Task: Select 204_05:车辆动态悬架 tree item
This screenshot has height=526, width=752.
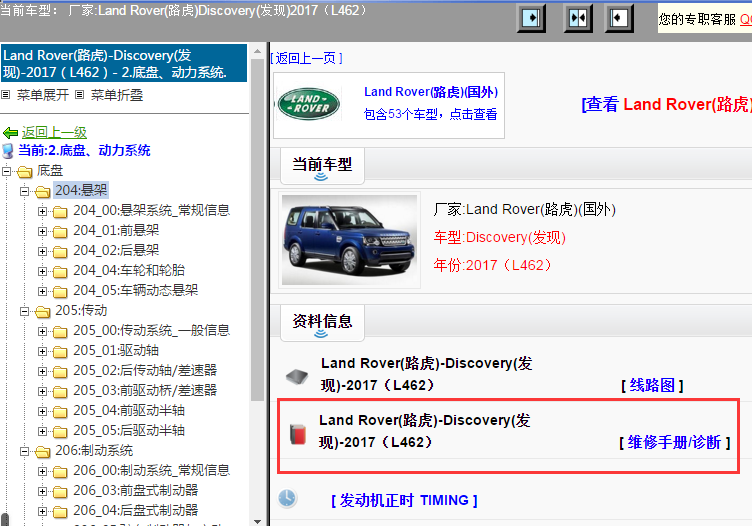Action: coord(136,291)
